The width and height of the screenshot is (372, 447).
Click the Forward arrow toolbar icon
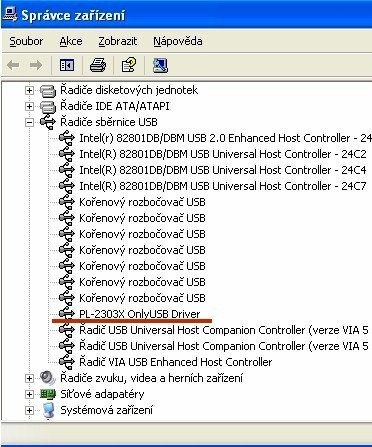pyautogui.click(x=36, y=65)
